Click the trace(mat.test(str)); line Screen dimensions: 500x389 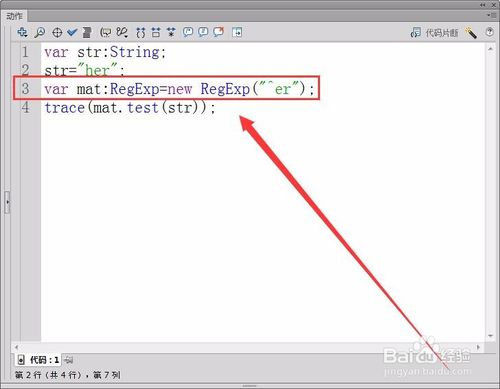tap(130, 107)
